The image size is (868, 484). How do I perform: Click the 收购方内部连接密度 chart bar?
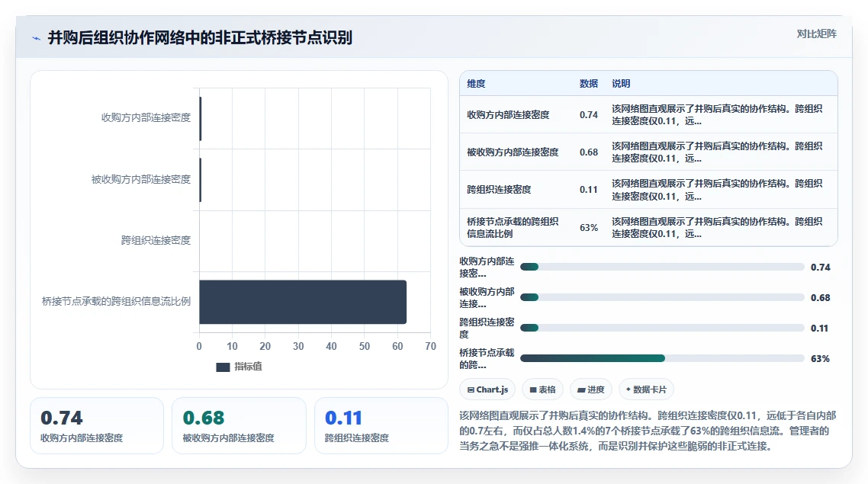(201, 118)
